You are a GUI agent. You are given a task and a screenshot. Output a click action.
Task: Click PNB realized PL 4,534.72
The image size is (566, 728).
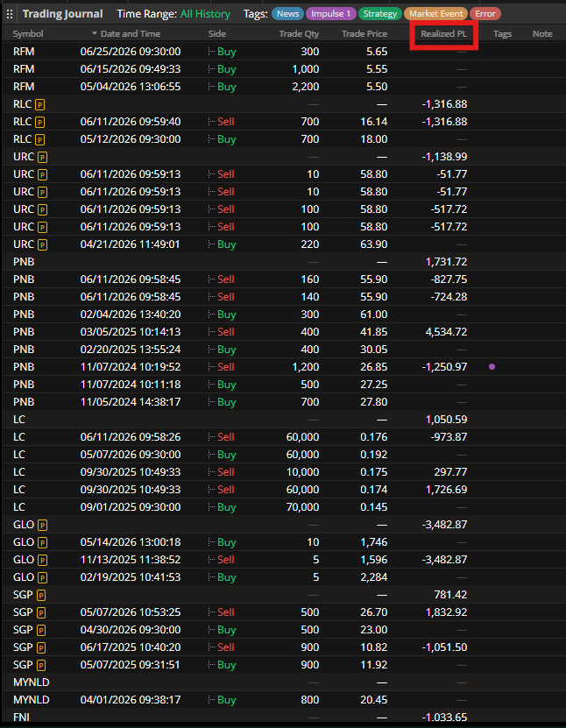pyautogui.click(x=446, y=332)
